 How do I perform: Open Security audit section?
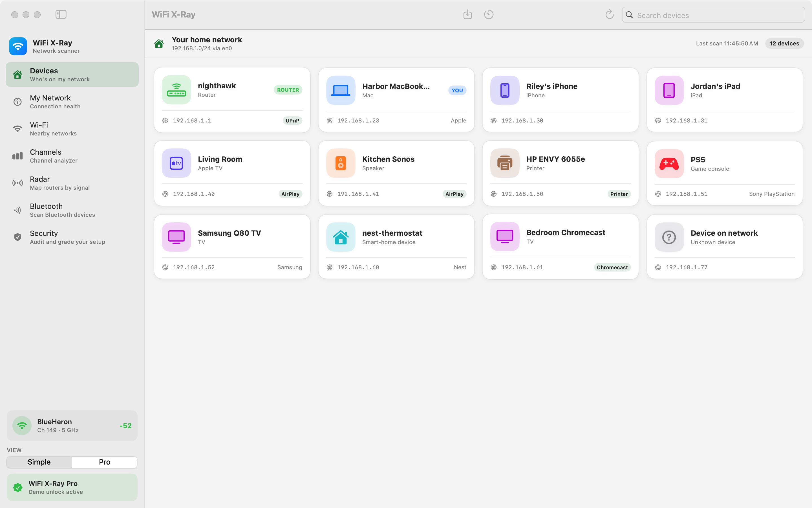(72, 237)
